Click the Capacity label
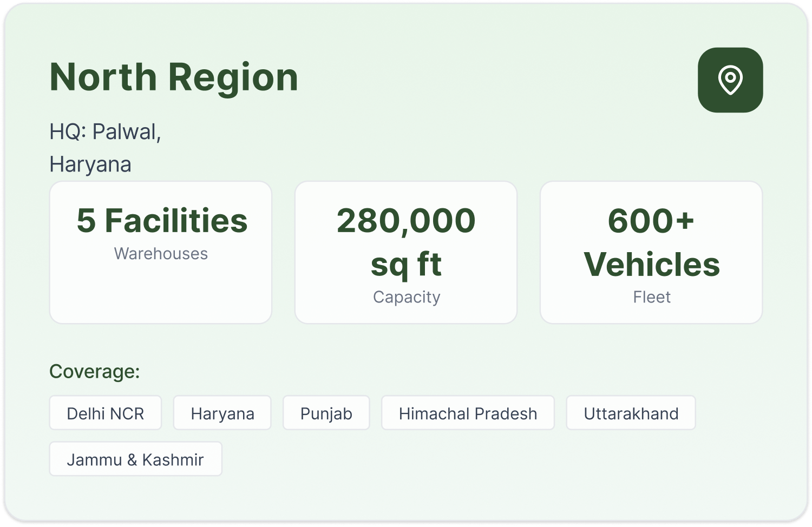 tap(407, 297)
